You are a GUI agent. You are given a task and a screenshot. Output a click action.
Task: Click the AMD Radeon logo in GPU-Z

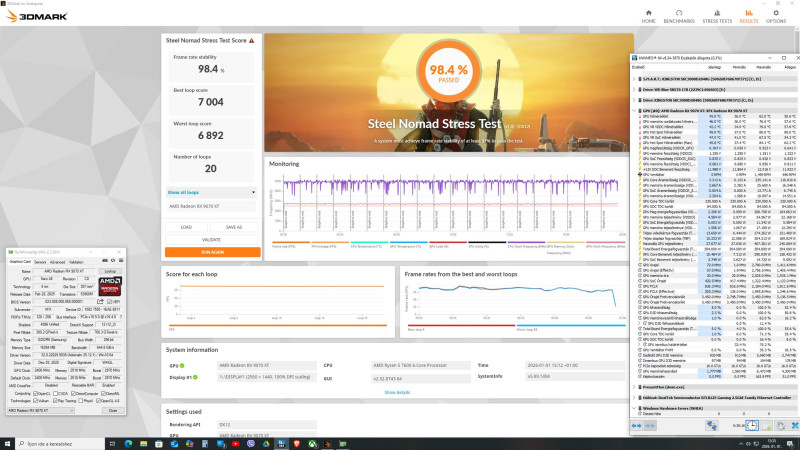[x=110, y=286]
